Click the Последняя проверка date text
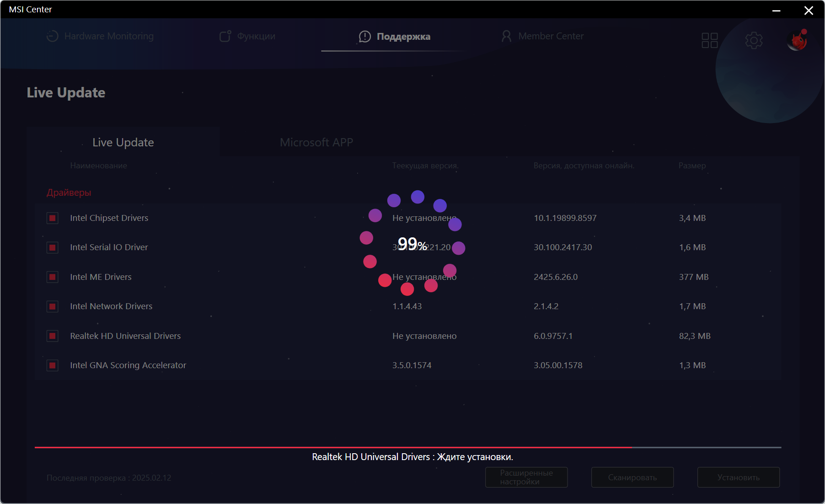 pos(109,478)
